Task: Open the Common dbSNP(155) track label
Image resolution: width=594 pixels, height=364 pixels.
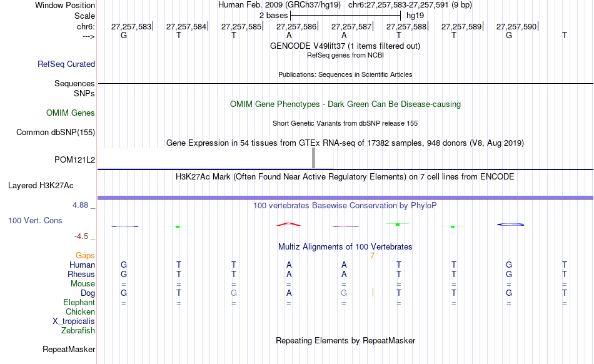Action: tap(56, 132)
